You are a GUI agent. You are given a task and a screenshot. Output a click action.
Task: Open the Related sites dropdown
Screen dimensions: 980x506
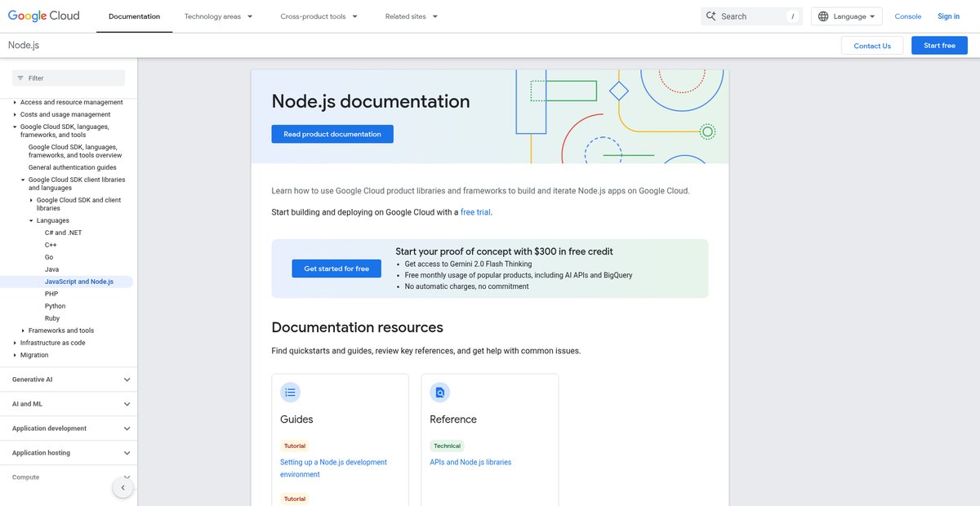point(412,16)
